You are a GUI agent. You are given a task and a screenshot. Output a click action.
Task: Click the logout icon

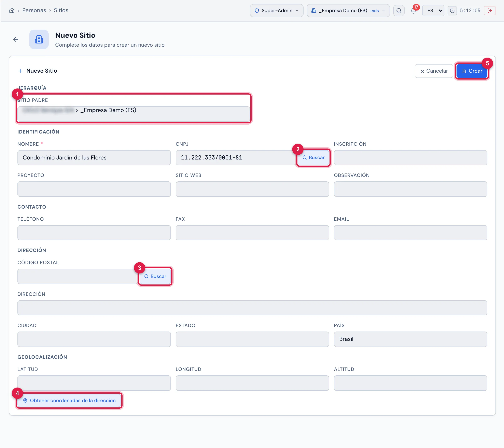(490, 11)
